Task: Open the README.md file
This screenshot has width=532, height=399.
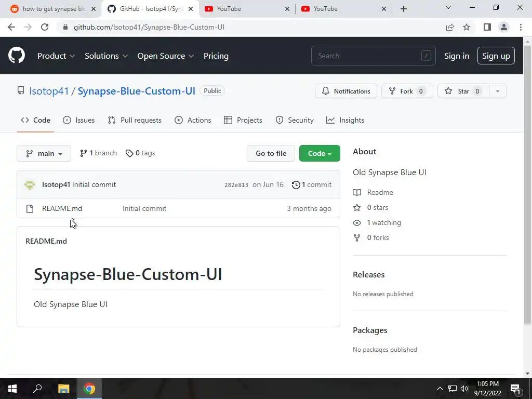Action: [x=62, y=208]
